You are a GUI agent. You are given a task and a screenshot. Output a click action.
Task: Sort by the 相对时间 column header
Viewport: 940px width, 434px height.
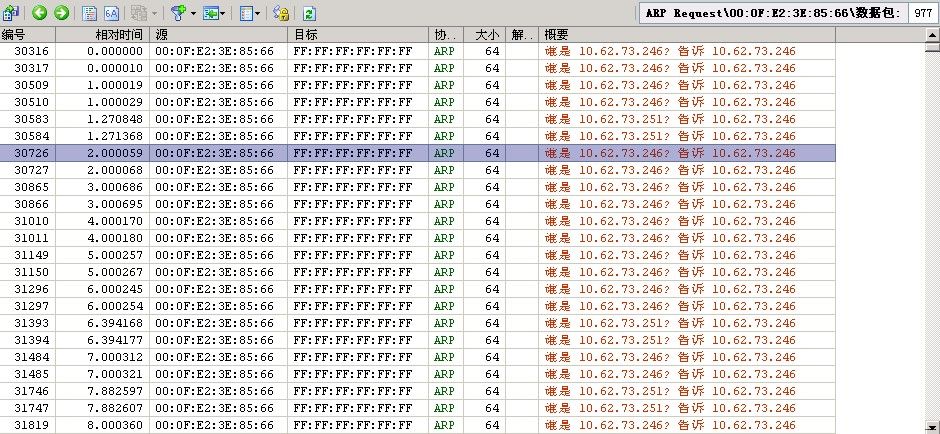(103, 35)
